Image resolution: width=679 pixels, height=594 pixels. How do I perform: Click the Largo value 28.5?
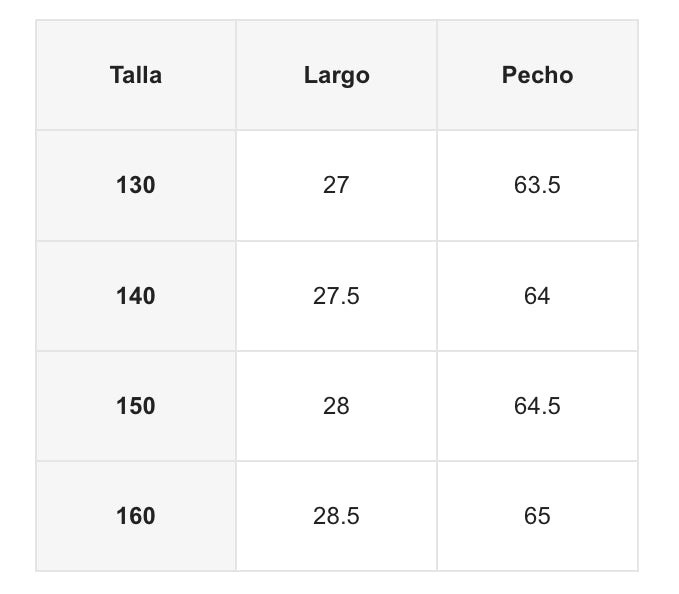pos(336,516)
